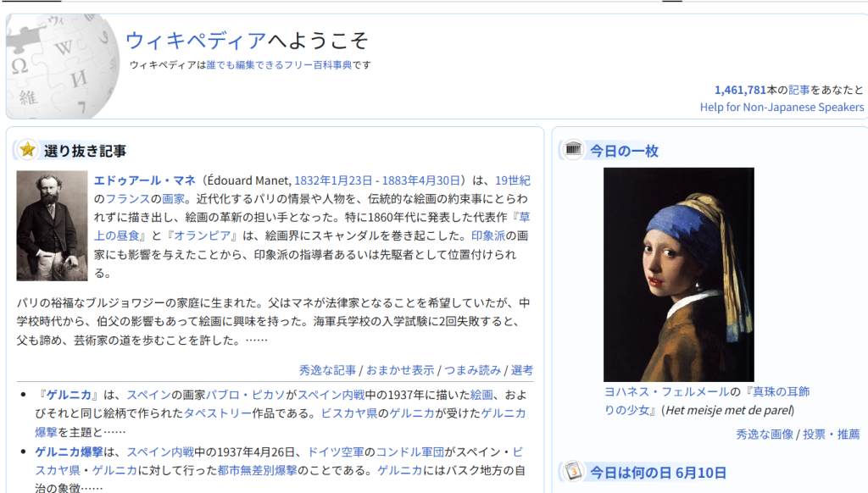Click the 選考 link
Viewport: 868px width, 493px height.
pos(522,370)
